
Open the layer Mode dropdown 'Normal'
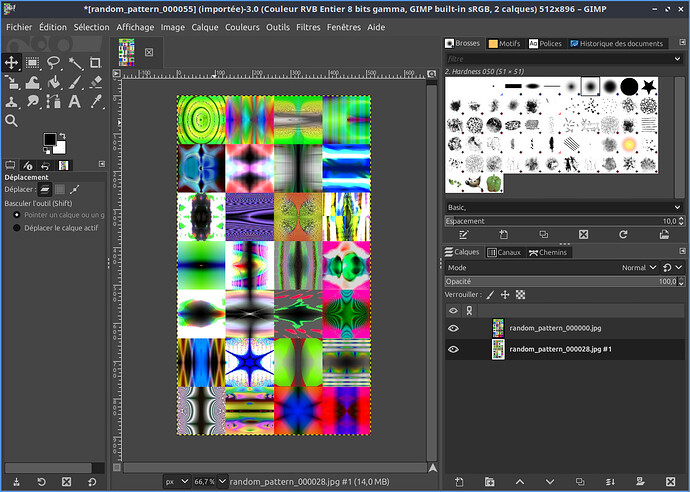[638, 268]
